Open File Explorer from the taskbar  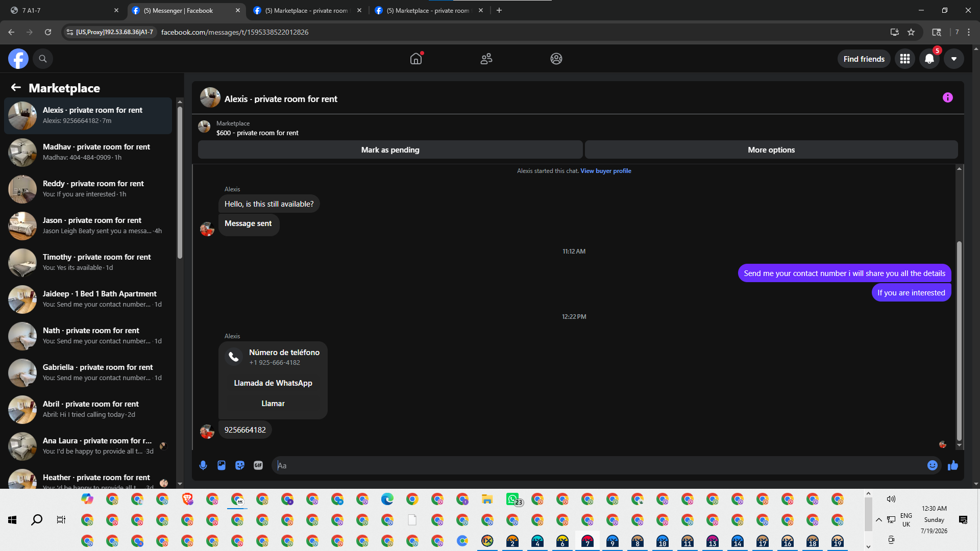coord(487,499)
